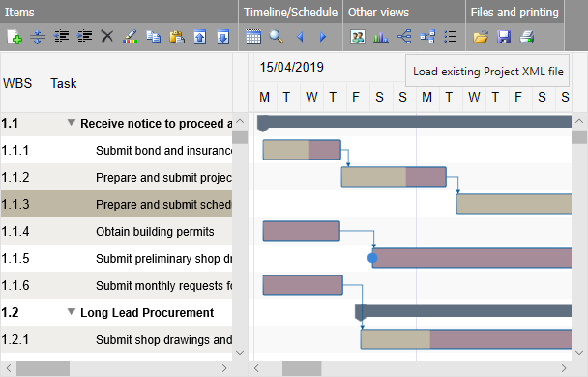Click the Obtain building permits Gantt bar
This screenshot has width=588, height=377.
302,231
